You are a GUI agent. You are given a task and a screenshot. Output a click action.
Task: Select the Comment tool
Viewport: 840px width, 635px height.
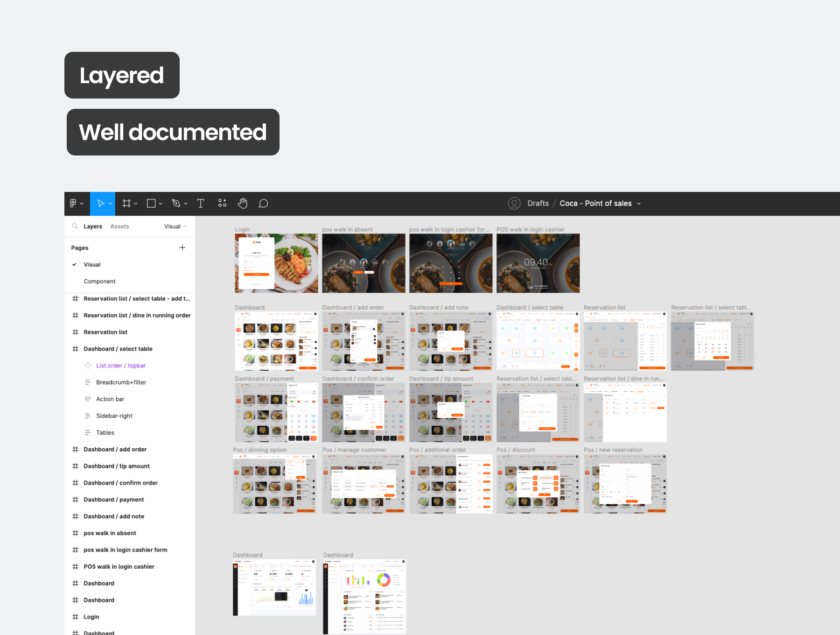pyautogui.click(x=263, y=204)
